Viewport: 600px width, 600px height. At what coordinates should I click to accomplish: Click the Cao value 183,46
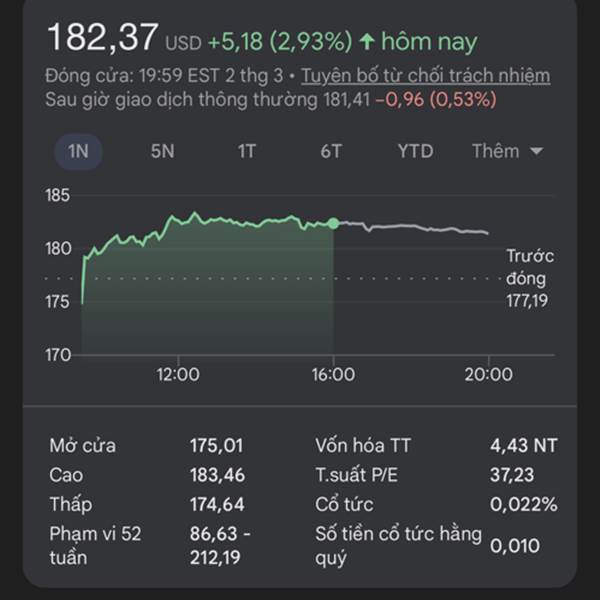pos(216,475)
